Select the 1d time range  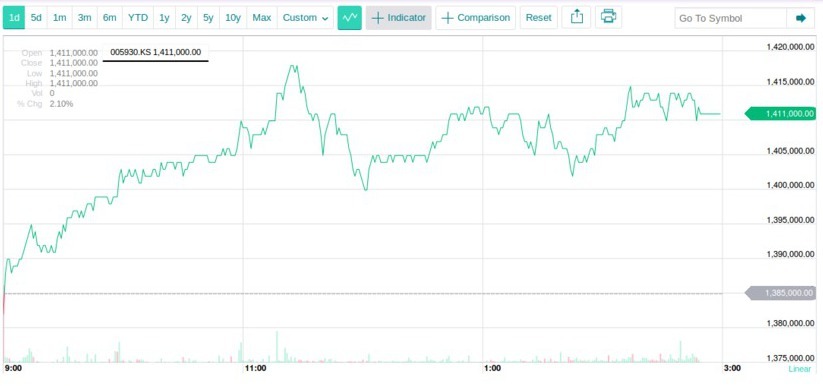14,18
